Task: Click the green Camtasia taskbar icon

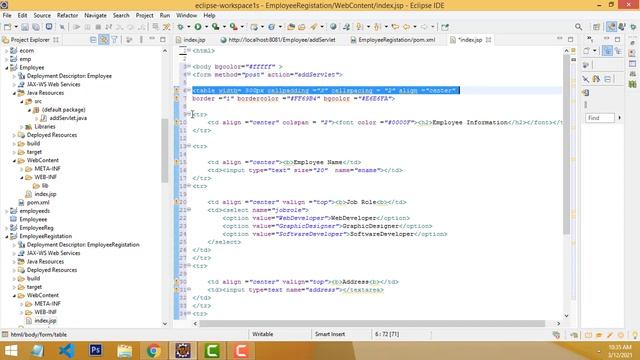Action: tap(212, 351)
